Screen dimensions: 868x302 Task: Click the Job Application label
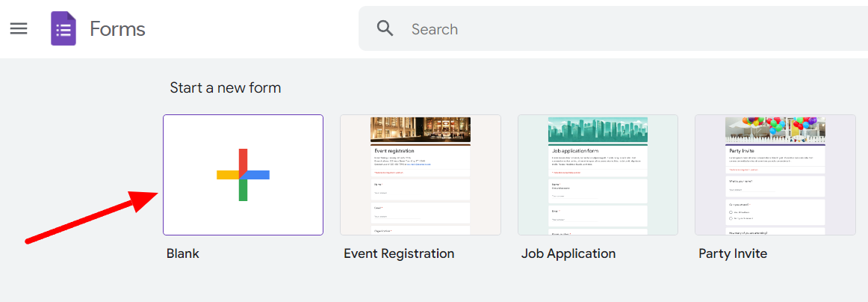click(568, 254)
